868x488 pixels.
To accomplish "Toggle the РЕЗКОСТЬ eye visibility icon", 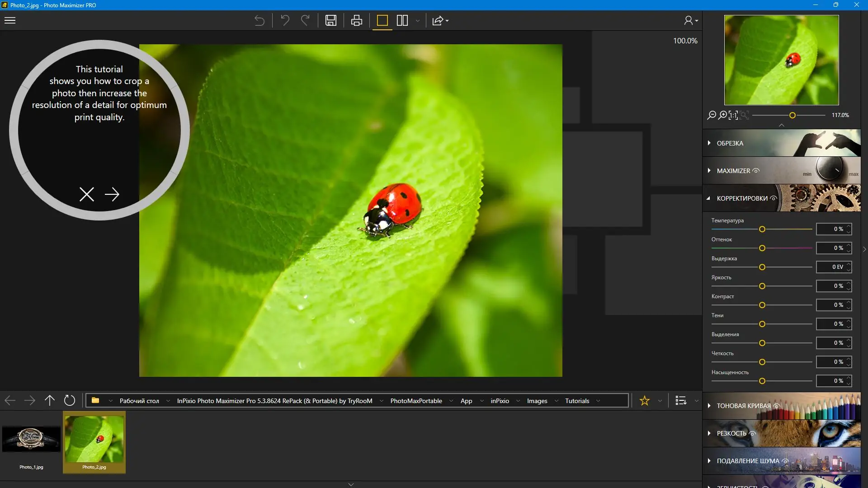I will pyautogui.click(x=753, y=433).
